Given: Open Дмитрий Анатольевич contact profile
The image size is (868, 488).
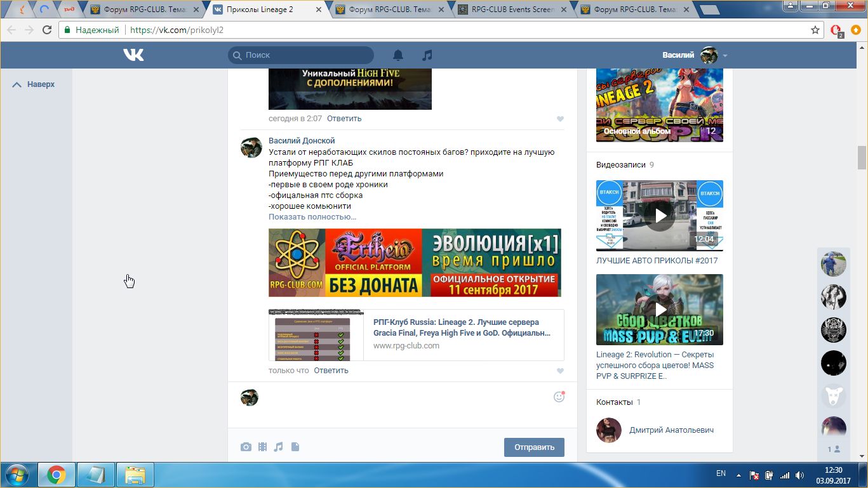Looking at the screenshot, I should pos(671,430).
